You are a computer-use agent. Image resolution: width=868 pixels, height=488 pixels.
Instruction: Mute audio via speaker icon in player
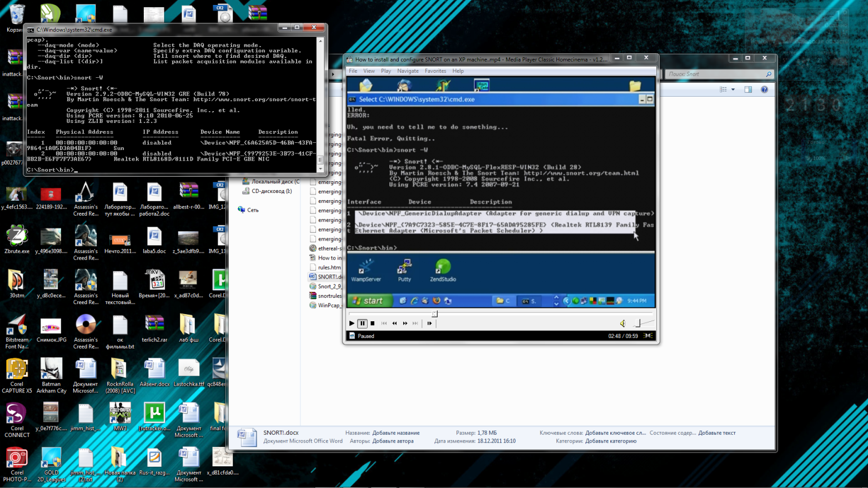point(623,323)
